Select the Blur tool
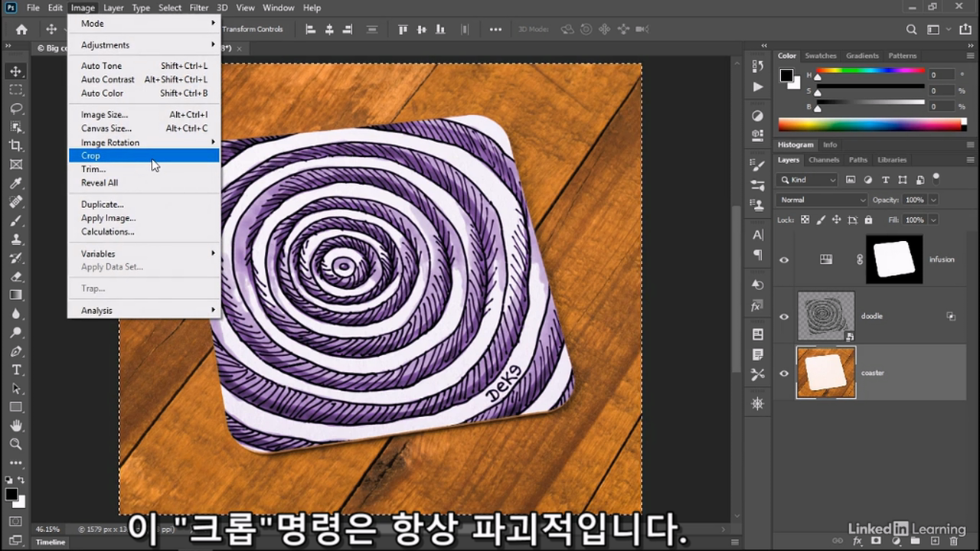Screen dimensions: 980x551 pyautogui.click(x=16, y=314)
